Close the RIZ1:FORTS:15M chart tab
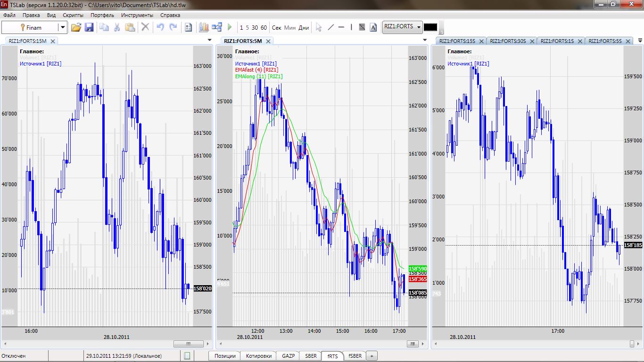The width and height of the screenshot is (644, 362). point(53,41)
